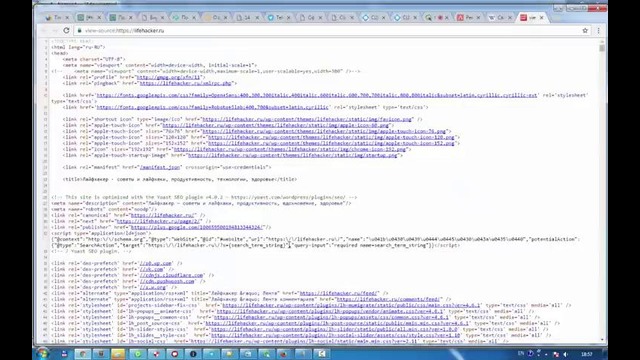Screen dimensions: 640x360
Task: Open the plus.google.com publisher link
Action: [x=197, y=227]
